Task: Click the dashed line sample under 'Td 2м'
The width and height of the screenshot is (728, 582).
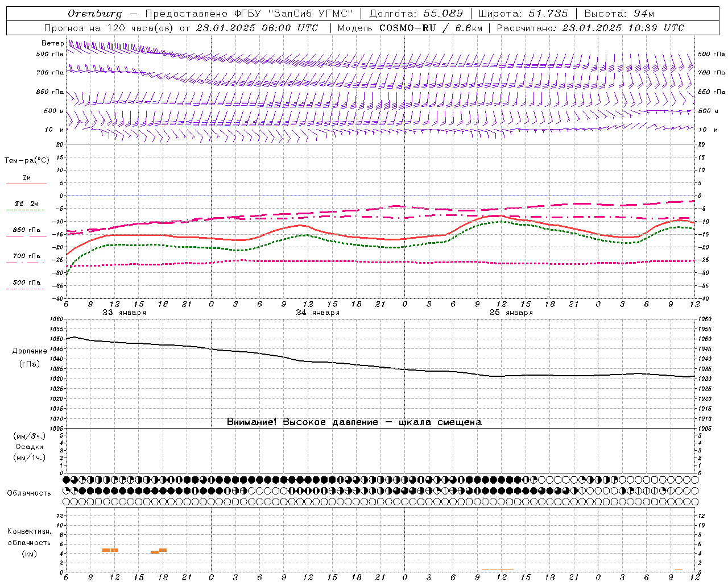Action: (26, 210)
